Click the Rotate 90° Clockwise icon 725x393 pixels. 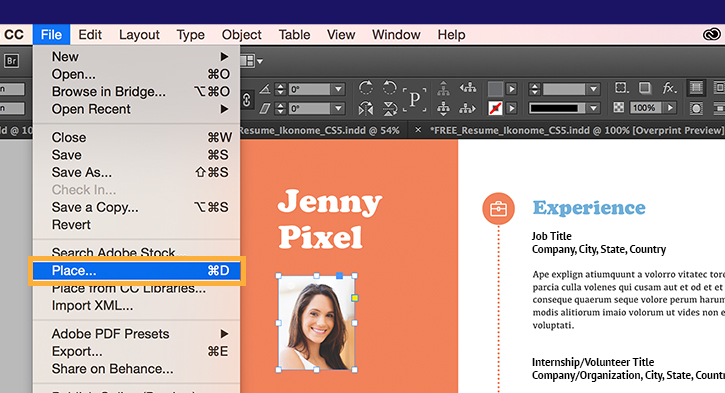coord(366,88)
